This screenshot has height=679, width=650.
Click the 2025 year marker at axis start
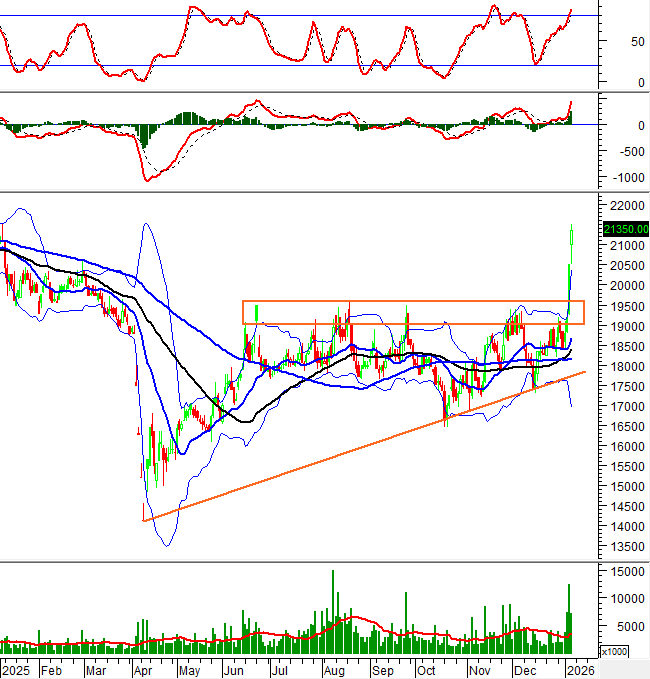pyautogui.click(x=17, y=671)
